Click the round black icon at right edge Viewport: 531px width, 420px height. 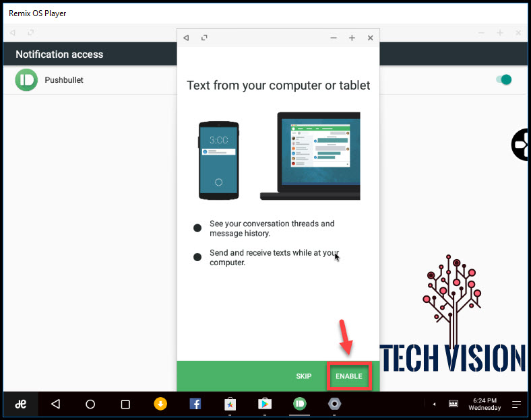[x=520, y=145]
